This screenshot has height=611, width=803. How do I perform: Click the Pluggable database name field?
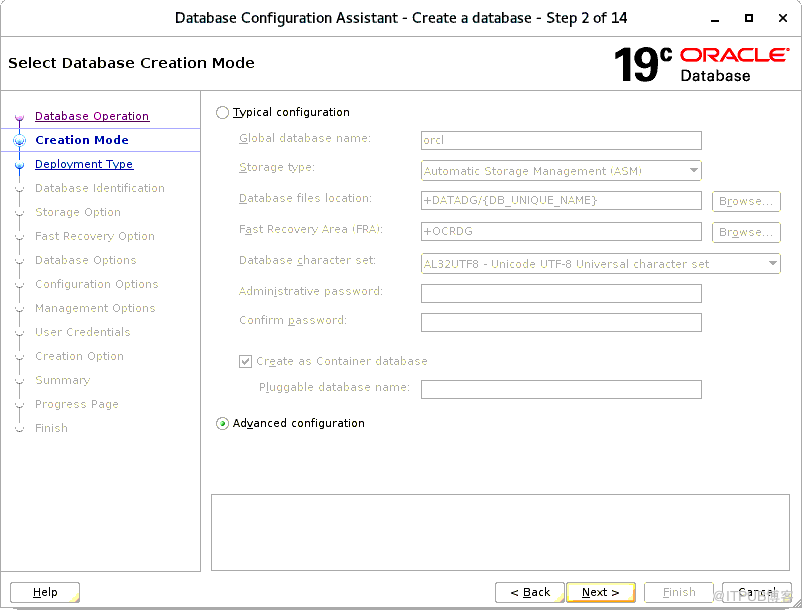pyautogui.click(x=561, y=389)
